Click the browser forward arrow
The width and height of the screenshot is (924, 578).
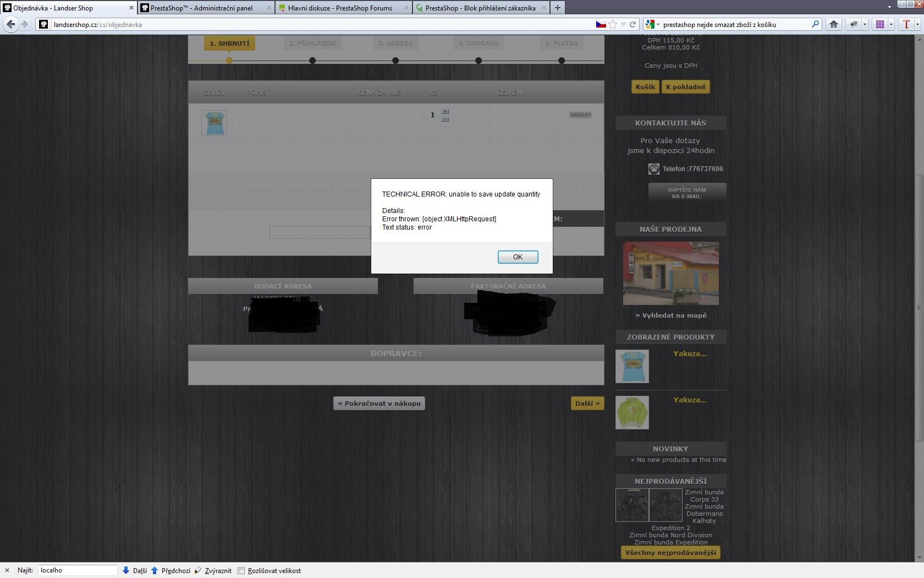[x=24, y=24]
